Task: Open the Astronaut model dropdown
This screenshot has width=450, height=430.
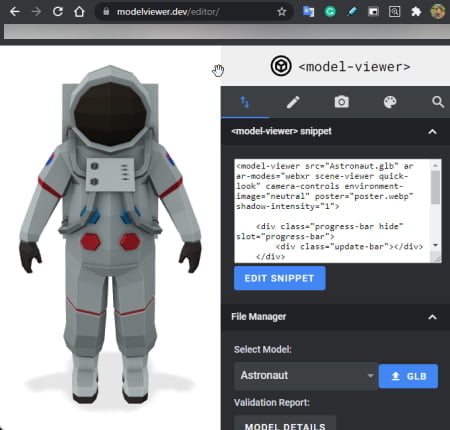Action: point(306,376)
